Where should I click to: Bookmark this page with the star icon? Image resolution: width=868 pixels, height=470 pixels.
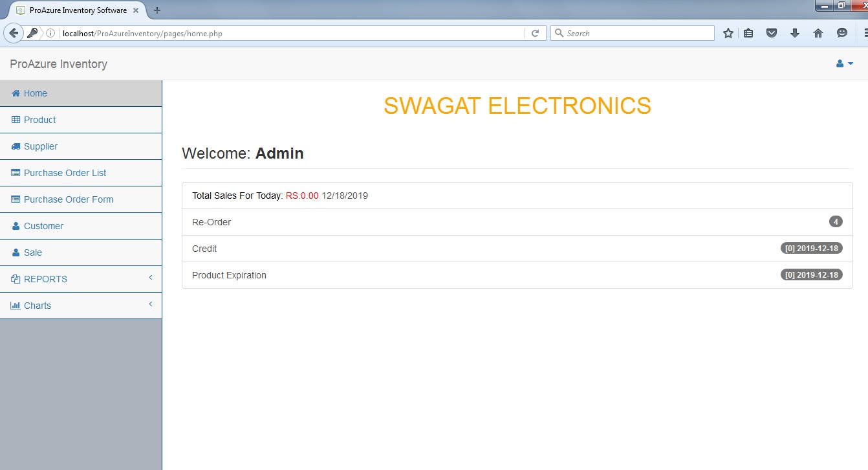pyautogui.click(x=728, y=33)
